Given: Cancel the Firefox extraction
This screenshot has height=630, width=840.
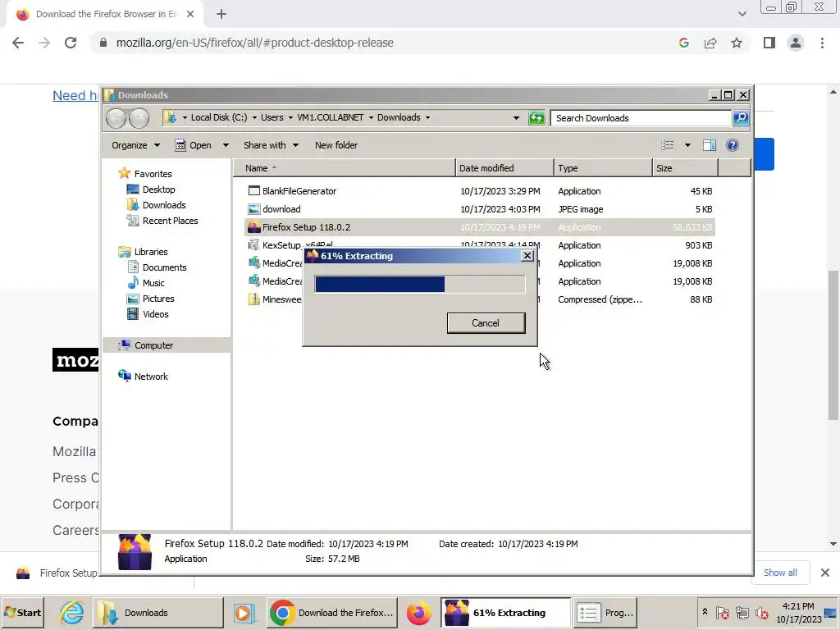Looking at the screenshot, I should coord(486,323).
